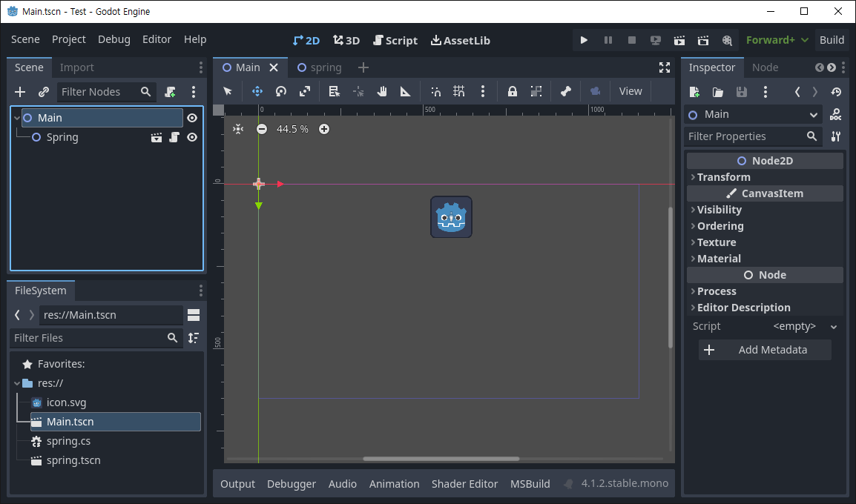Screen dimensions: 856x504
Task: Activate the Select mode arrow tool
Action: point(228,91)
